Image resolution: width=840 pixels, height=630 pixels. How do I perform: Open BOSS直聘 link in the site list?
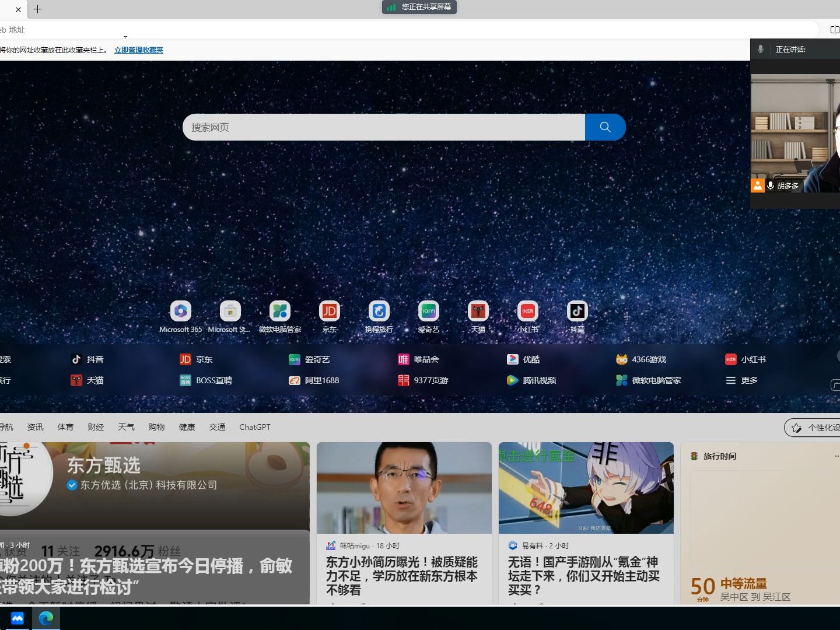click(206, 380)
